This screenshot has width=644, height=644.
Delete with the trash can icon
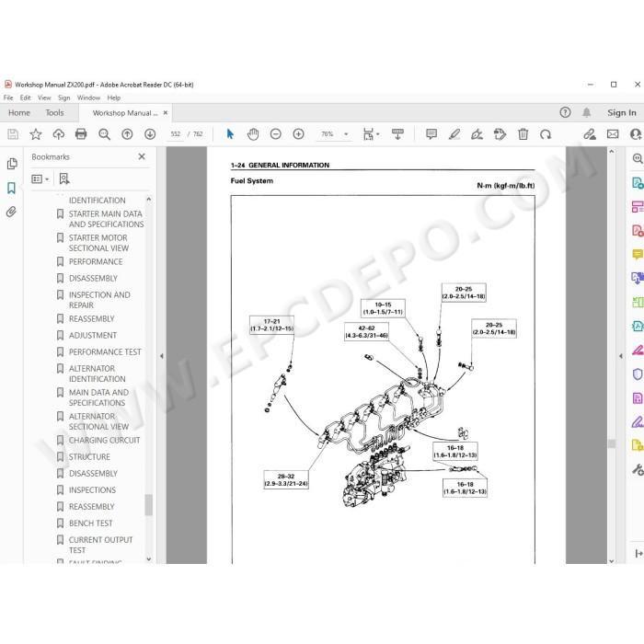[x=523, y=134]
